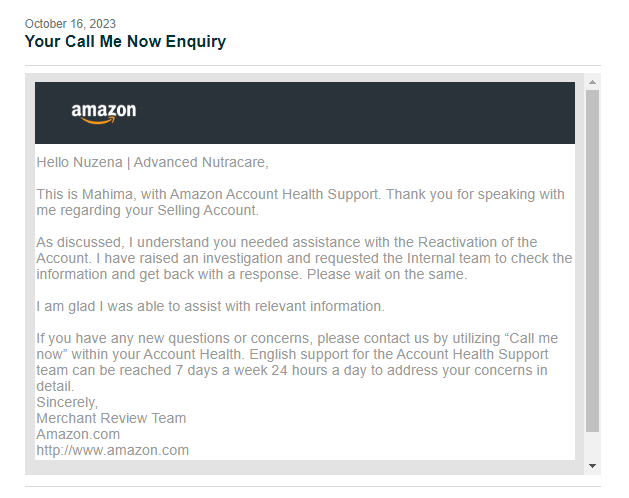Click the 'Hello Nuzena | Advanced Nutracare' greeting
Viewport: 629px width, 498px height.
pos(152,162)
